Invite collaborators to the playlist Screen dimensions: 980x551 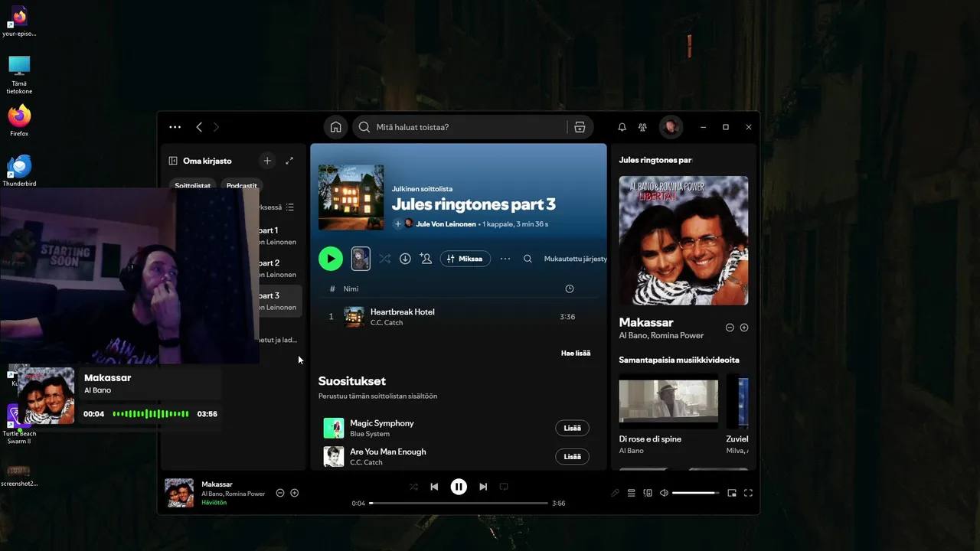(x=426, y=259)
